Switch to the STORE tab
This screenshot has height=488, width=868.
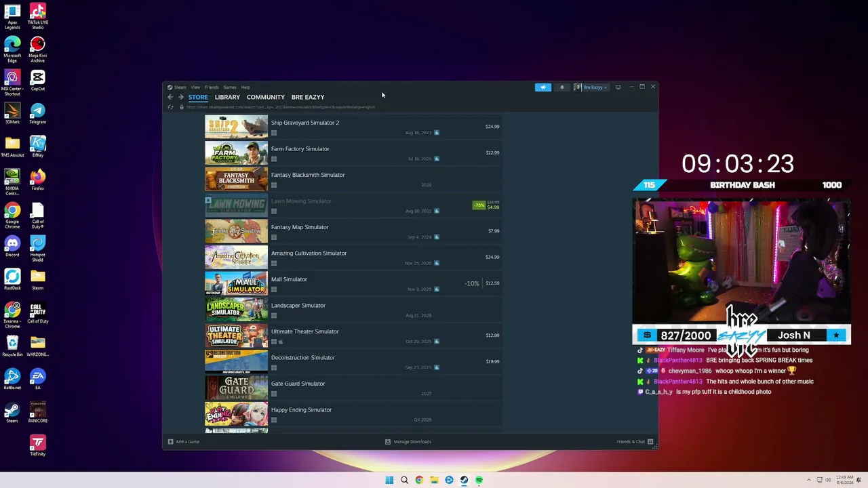point(198,97)
